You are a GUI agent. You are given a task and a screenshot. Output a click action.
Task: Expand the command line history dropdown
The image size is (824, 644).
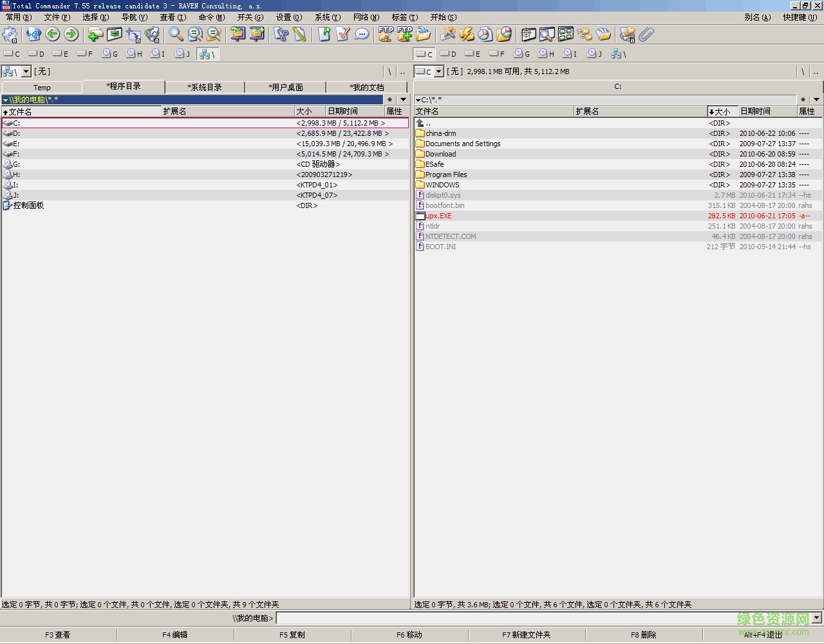(x=816, y=618)
